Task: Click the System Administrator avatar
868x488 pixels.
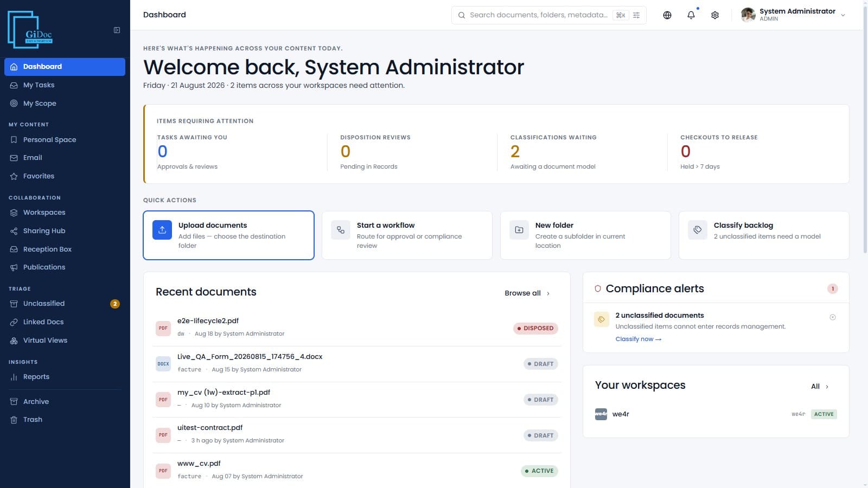Action: click(748, 15)
